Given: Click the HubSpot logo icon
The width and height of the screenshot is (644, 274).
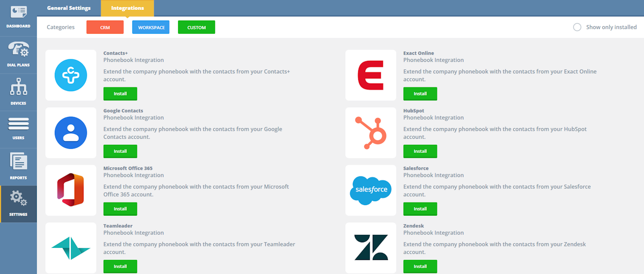Looking at the screenshot, I should [371, 133].
